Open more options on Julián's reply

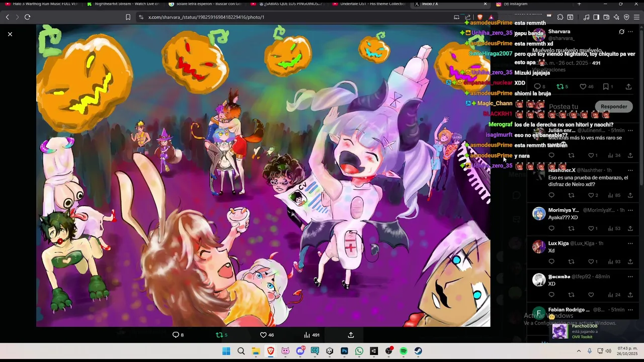[x=630, y=130]
